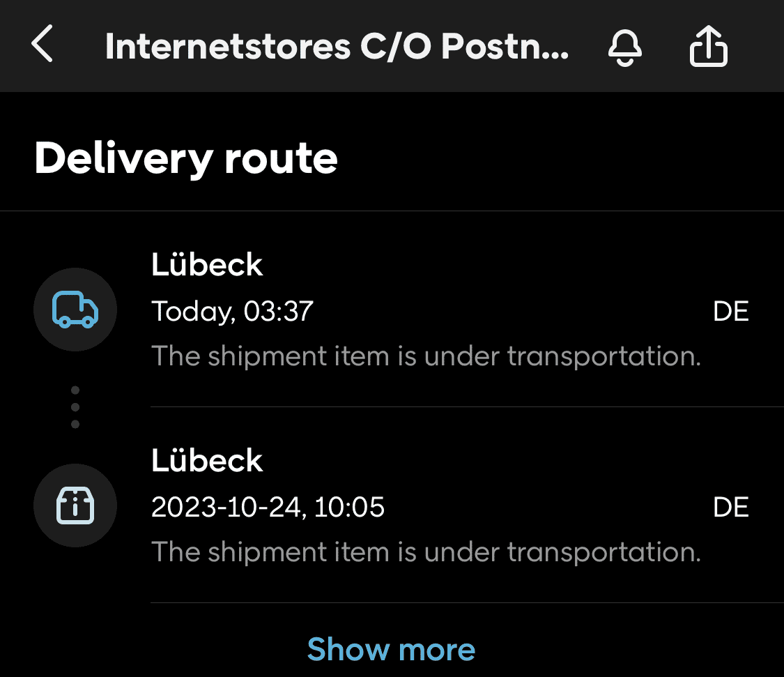Click the three-dot connector between events

tap(75, 407)
